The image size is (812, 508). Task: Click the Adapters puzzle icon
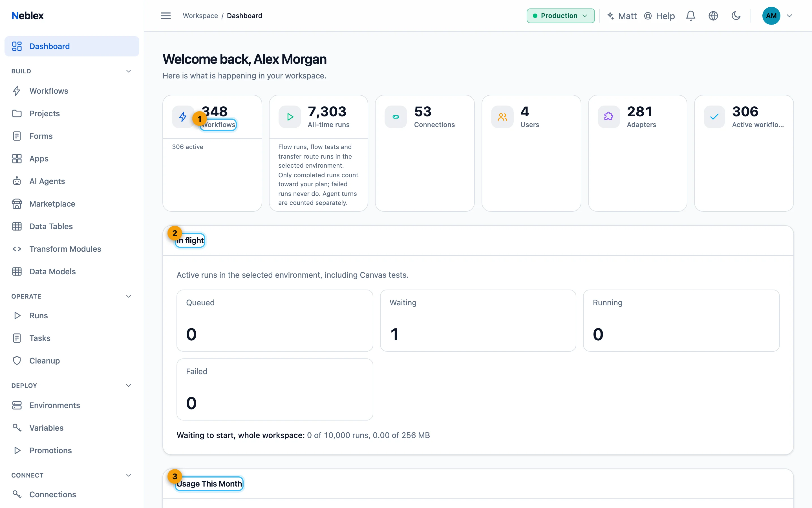(x=609, y=117)
